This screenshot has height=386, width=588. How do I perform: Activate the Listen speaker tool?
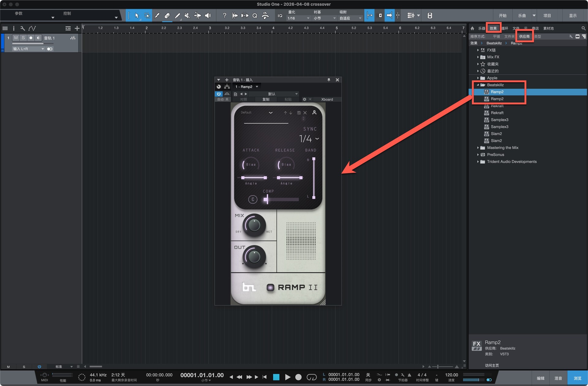pos(208,16)
